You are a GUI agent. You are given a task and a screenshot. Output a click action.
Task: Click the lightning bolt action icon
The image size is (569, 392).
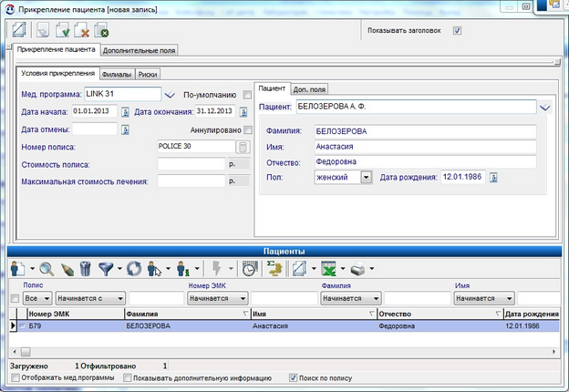coord(217,269)
